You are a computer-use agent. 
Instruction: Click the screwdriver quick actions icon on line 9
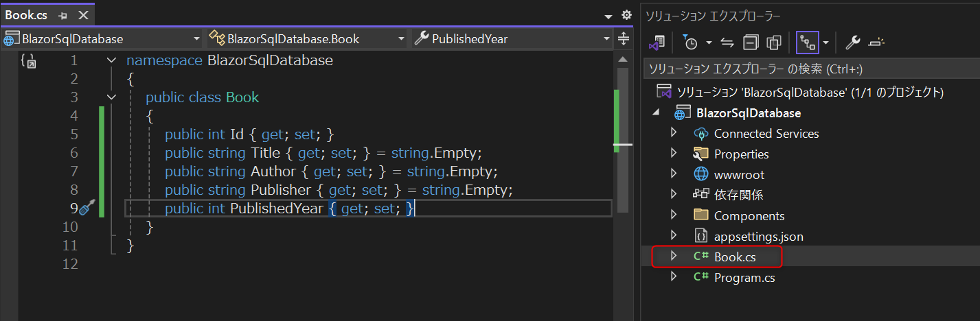click(x=87, y=208)
